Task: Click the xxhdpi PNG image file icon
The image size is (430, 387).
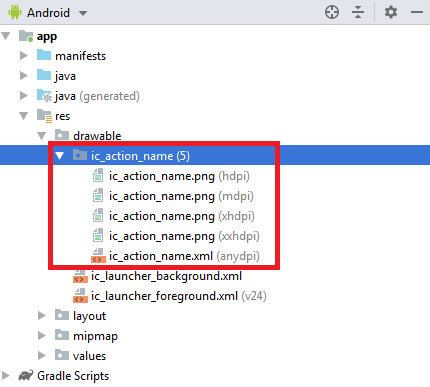Action: (x=98, y=235)
